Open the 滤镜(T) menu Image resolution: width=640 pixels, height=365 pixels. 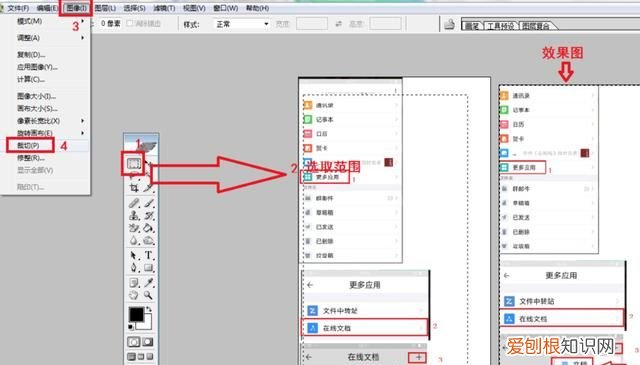[x=164, y=8]
